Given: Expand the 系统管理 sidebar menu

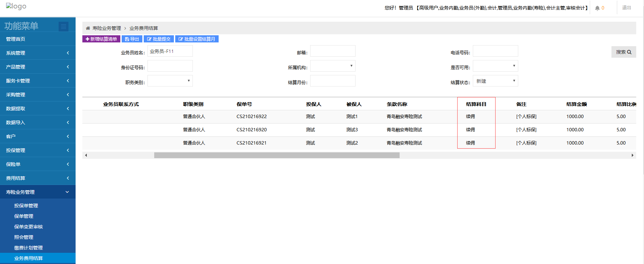Looking at the screenshot, I should [x=38, y=53].
